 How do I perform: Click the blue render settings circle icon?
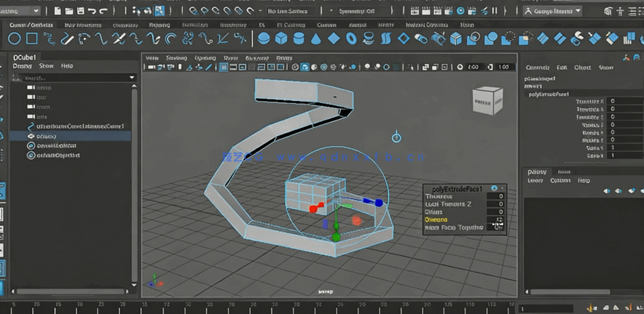(461, 11)
